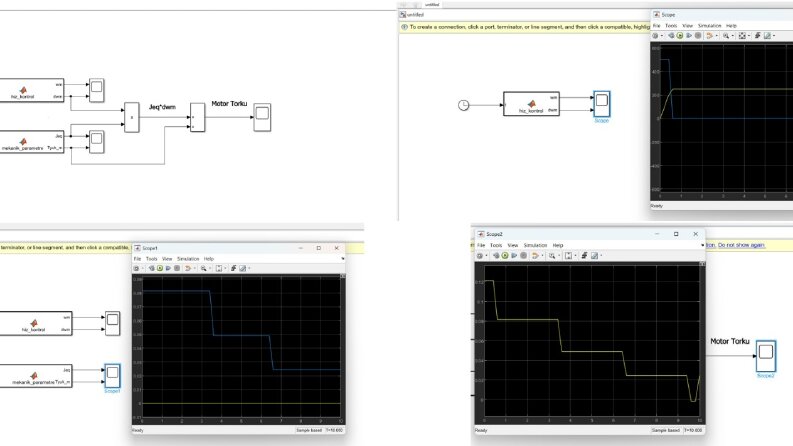Expand layout arrow at Scope2 menu bar end

click(702, 245)
